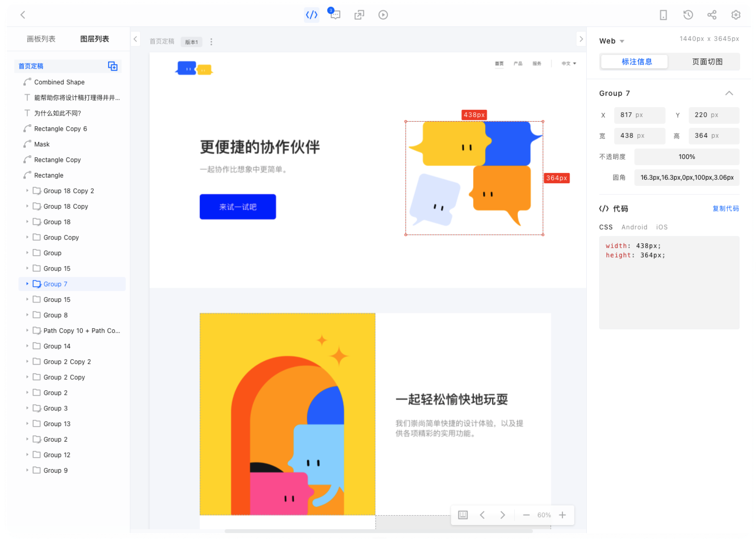Open the comments icon with badge
This screenshot has width=756, height=539.
click(335, 15)
